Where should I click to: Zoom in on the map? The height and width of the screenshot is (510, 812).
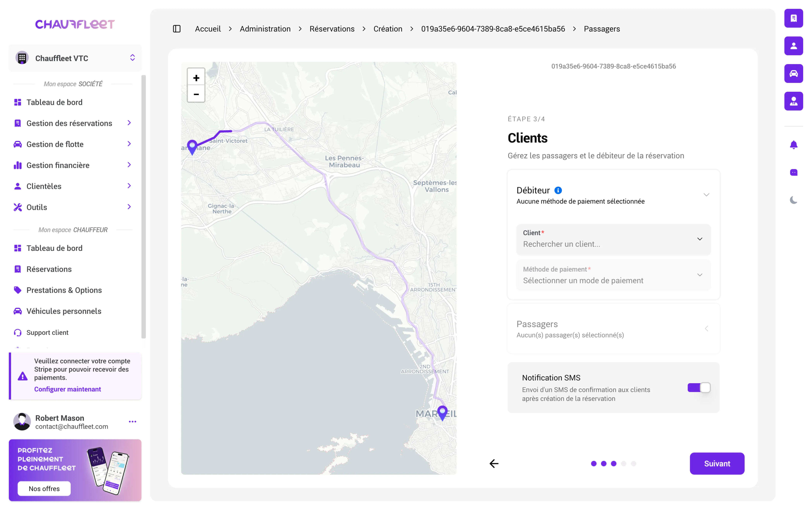[196, 78]
